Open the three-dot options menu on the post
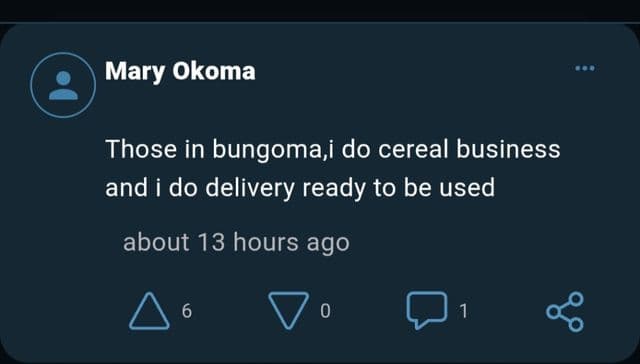Viewport: 640px width, 364px height. [585, 68]
